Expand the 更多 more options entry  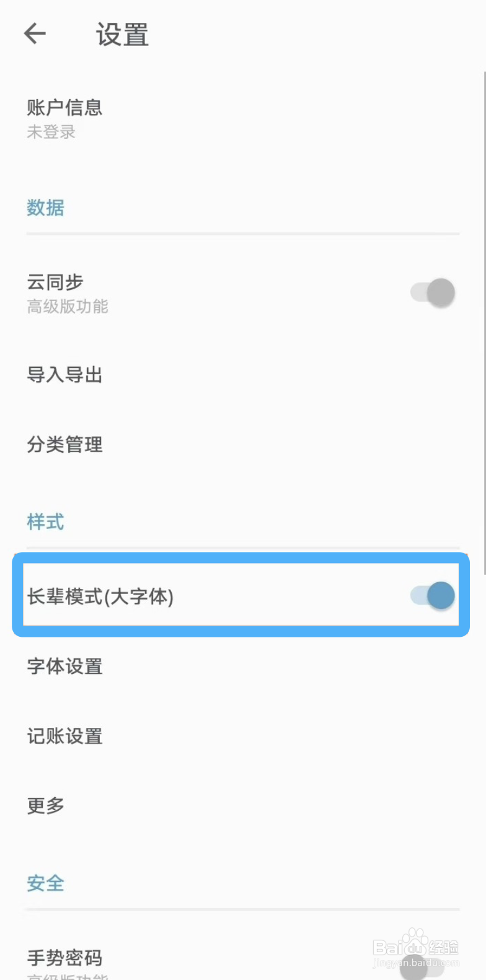(x=45, y=806)
